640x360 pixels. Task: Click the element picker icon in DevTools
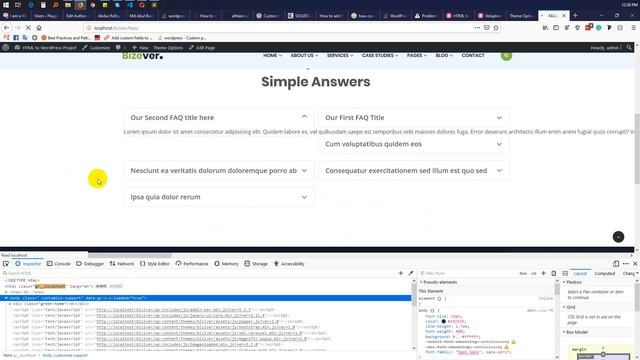point(6,264)
